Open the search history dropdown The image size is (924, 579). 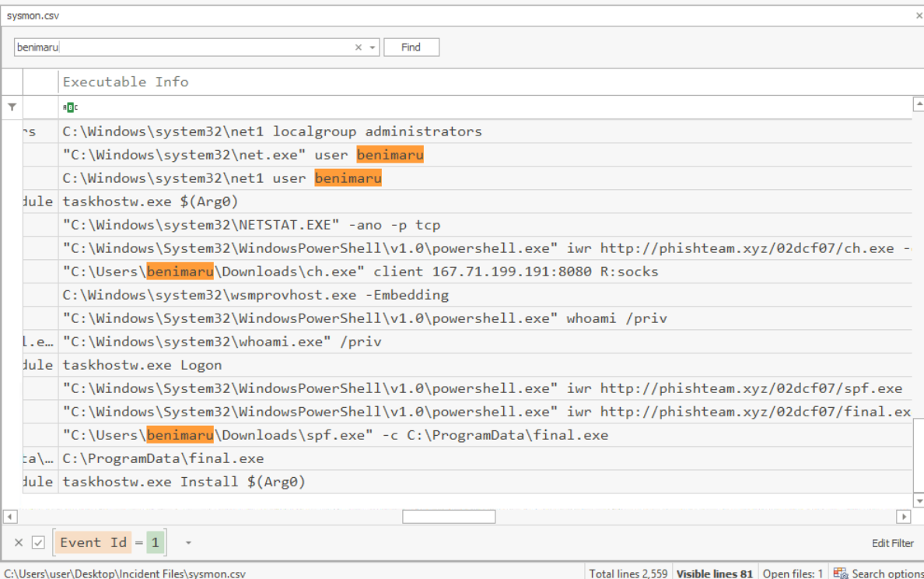coord(373,47)
